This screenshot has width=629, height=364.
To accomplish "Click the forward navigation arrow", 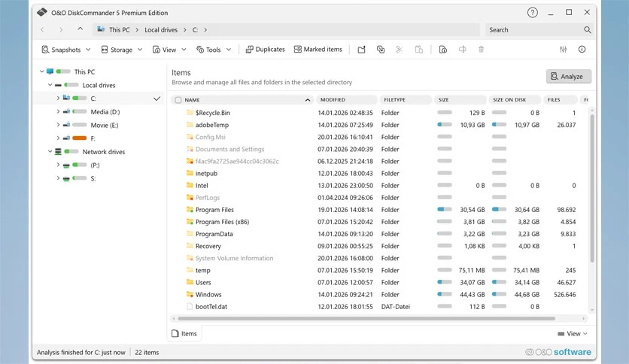I will click(61, 29).
